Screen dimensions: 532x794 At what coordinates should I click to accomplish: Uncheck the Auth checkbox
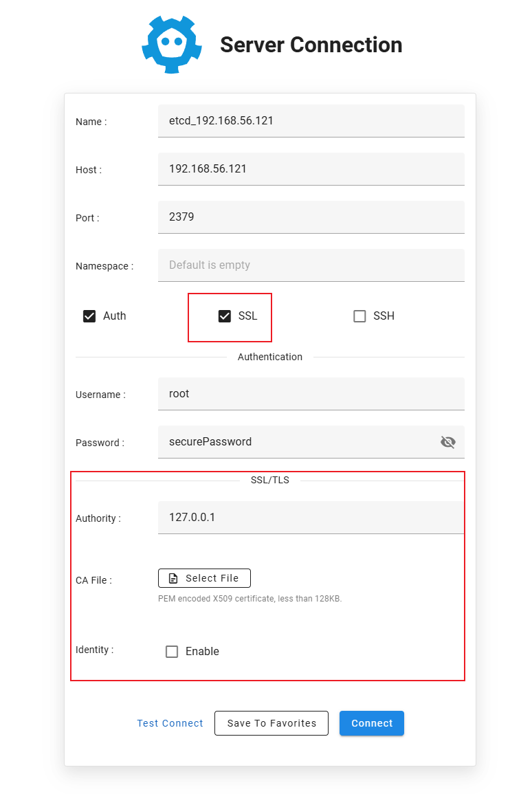coord(89,316)
